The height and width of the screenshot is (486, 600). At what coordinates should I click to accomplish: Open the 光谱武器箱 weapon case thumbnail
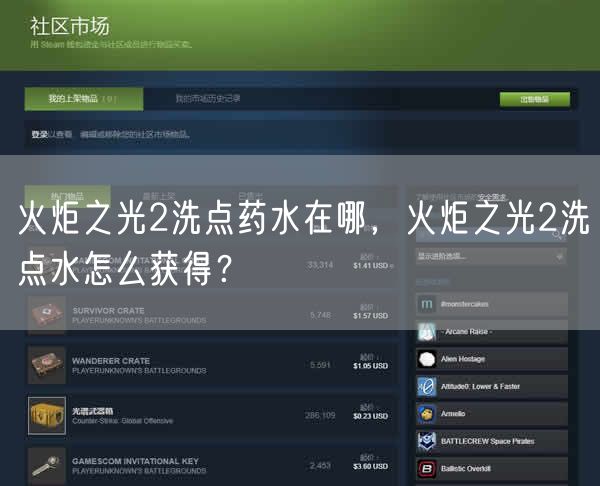47,416
